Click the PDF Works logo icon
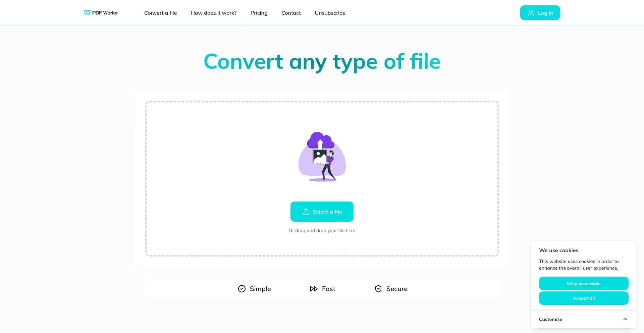Image resolution: width=644 pixels, height=333 pixels. [x=87, y=13]
